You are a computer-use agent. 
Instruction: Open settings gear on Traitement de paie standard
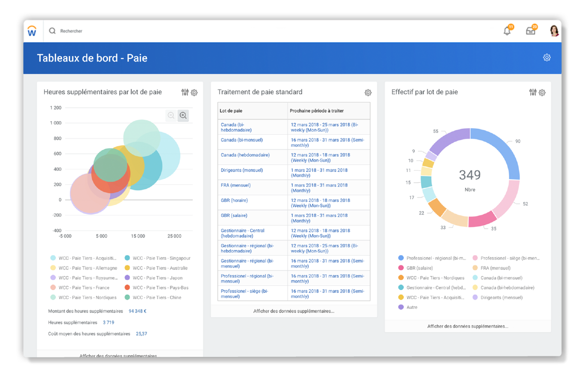pos(368,92)
